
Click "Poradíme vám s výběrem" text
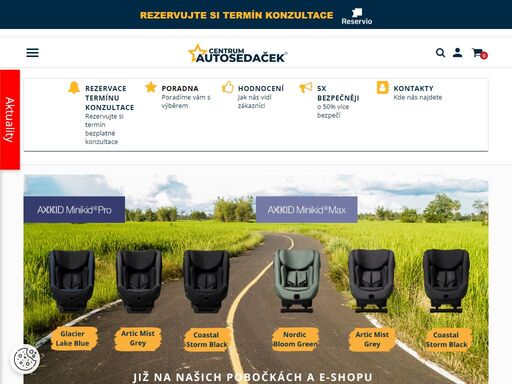[186, 102]
